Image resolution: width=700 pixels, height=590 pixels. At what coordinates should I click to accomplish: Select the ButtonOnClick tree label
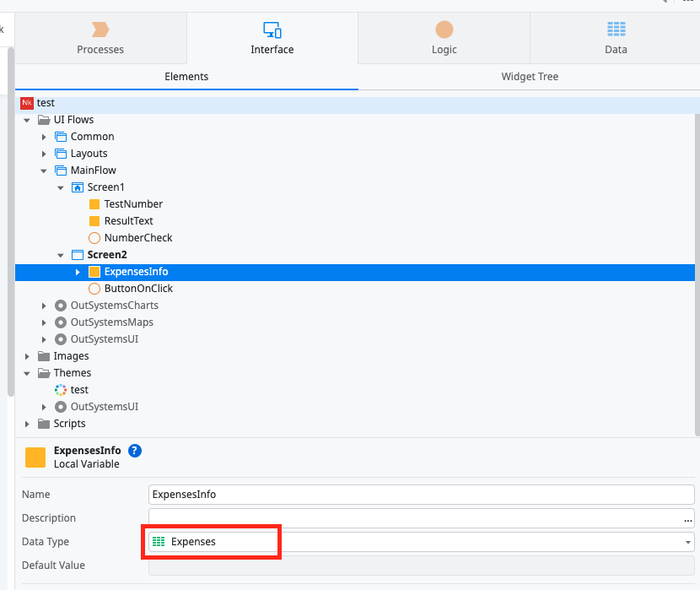coord(138,289)
